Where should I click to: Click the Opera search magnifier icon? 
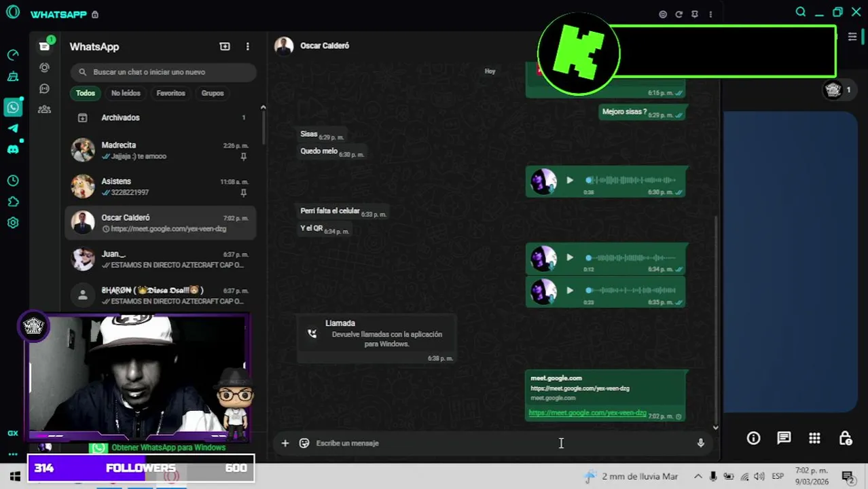801,12
